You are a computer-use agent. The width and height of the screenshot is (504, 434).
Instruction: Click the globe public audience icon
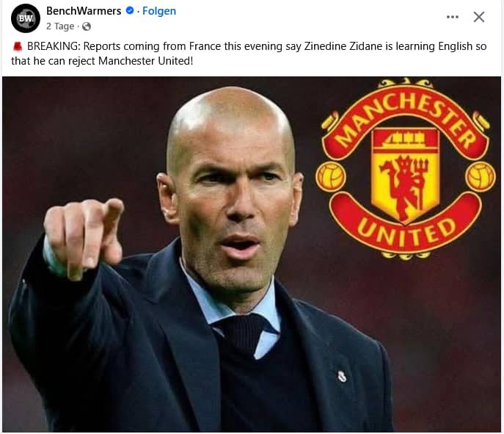click(x=87, y=26)
